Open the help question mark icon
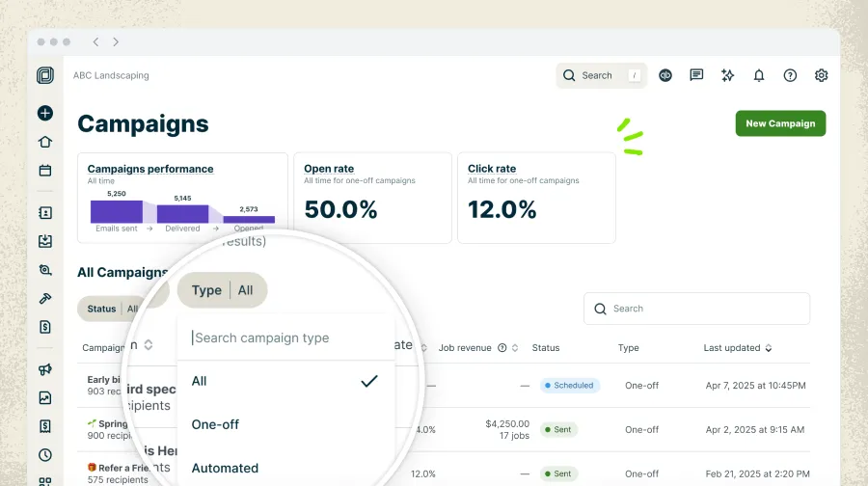 790,75
